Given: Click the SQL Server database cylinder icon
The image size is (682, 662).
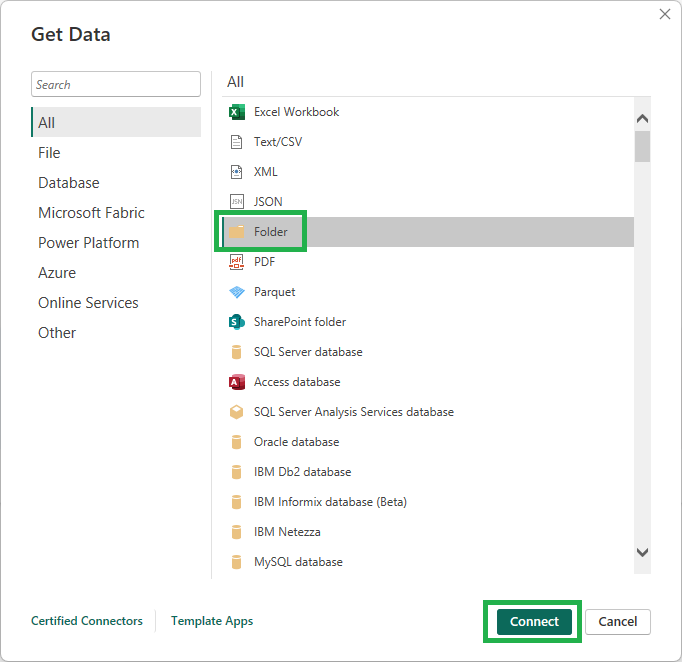Looking at the screenshot, I should pyautogui.click(x=237, y=352).
